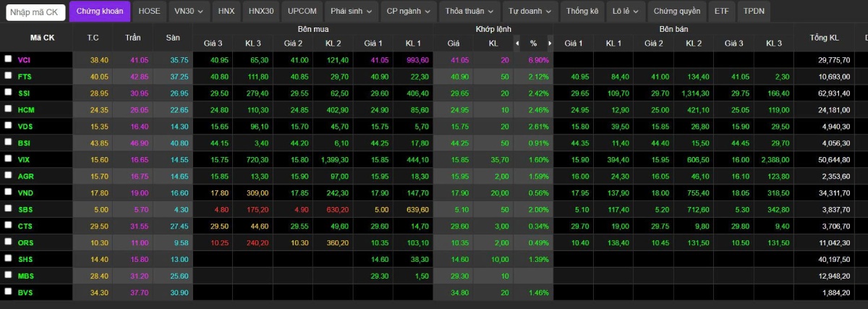This screenshot has width=868, height=309.
Task: Click the left arrow beside the % column
Action: [516, 43]
